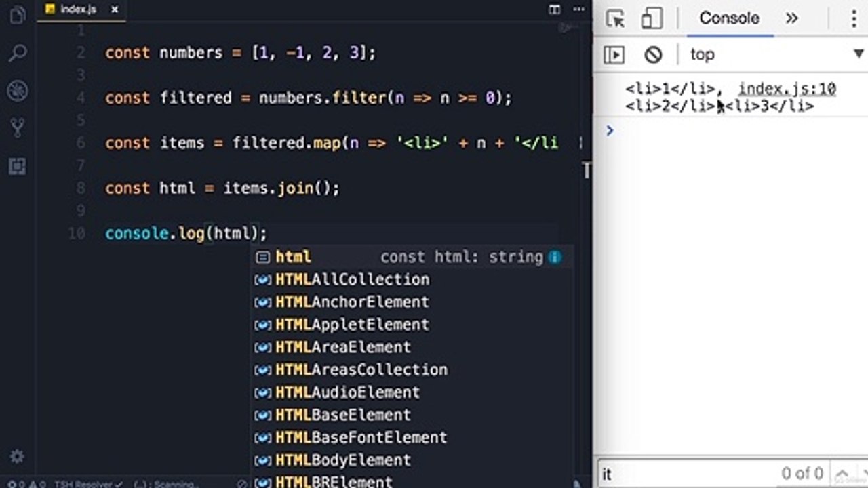Click 'numbers.filter' in the filtered line
The image size is (868, 488).
coord(322,98)
